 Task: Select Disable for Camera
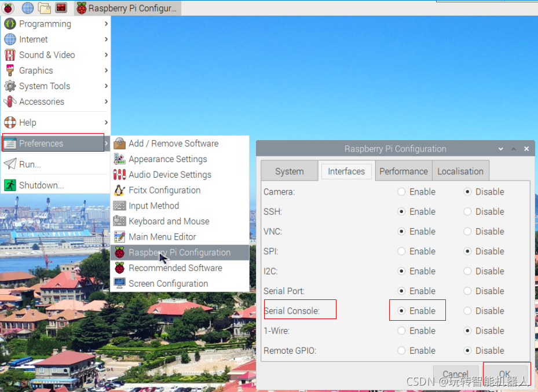click(467, 192)
